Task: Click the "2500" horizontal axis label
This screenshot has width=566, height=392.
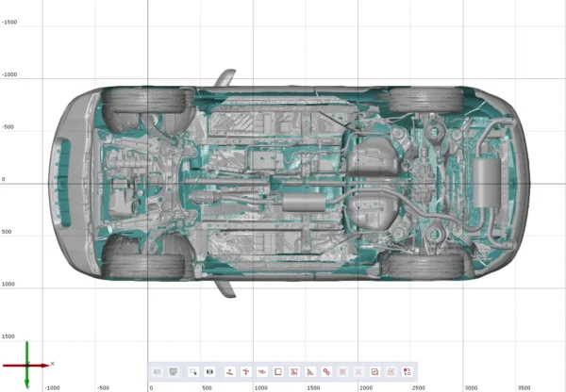Action: [418, 388]
